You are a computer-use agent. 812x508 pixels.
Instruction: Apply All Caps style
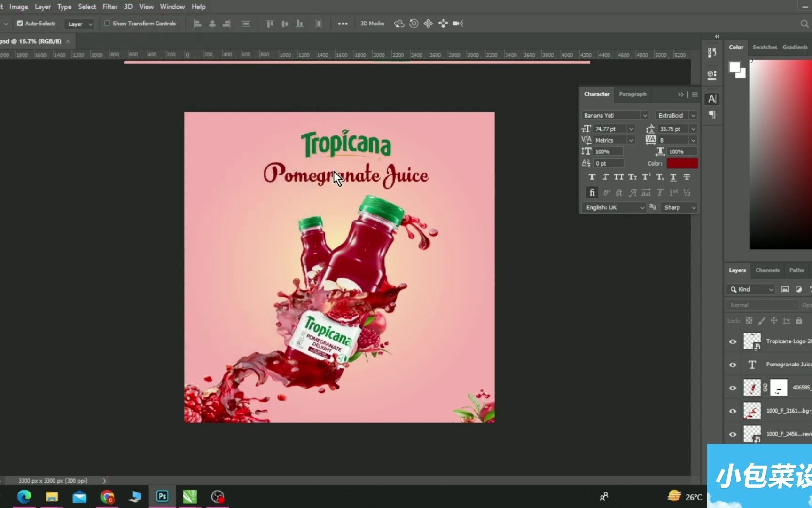coord(619,177)
